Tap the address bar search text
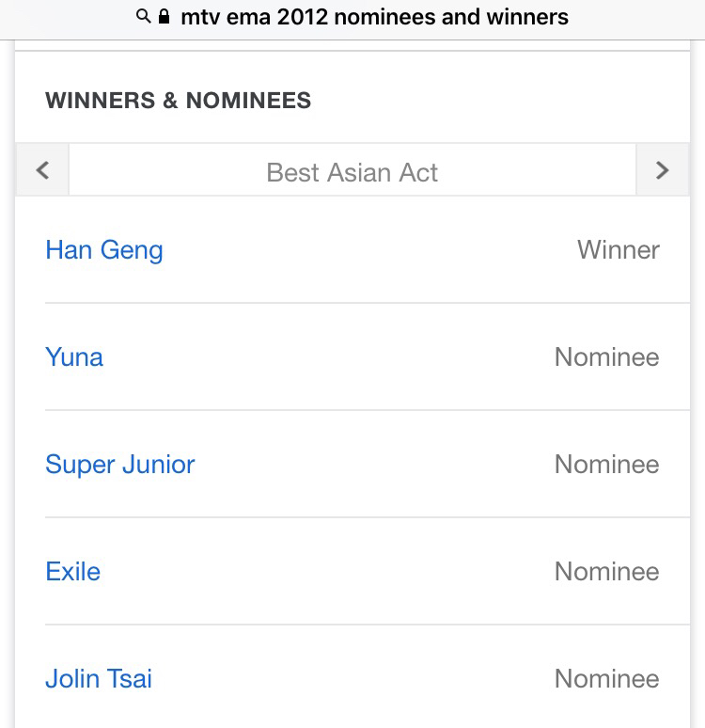 point(374,17)
